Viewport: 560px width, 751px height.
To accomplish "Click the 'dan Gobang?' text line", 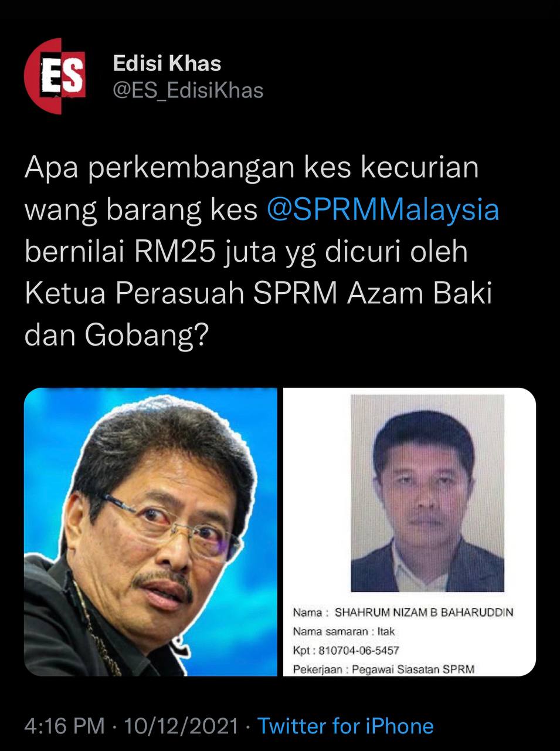I will 117,336.
